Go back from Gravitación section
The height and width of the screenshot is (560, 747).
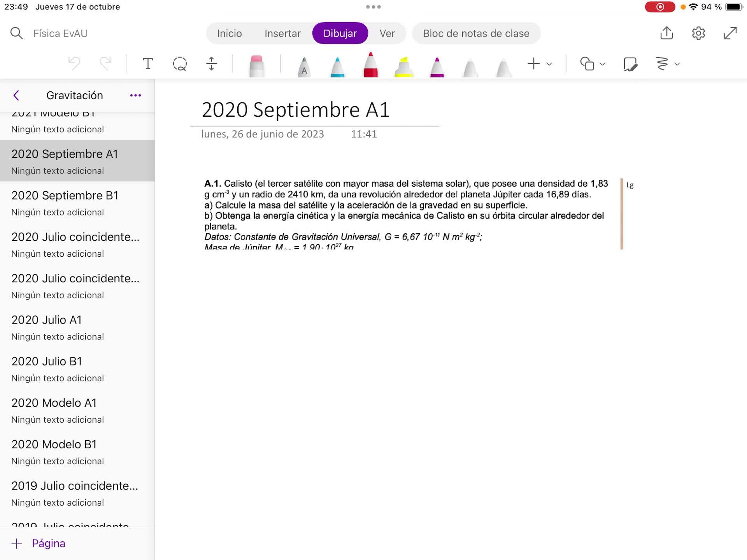(16, 96)
